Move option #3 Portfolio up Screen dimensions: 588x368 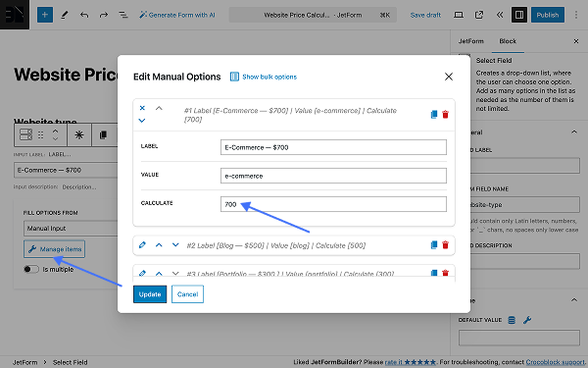159,274
